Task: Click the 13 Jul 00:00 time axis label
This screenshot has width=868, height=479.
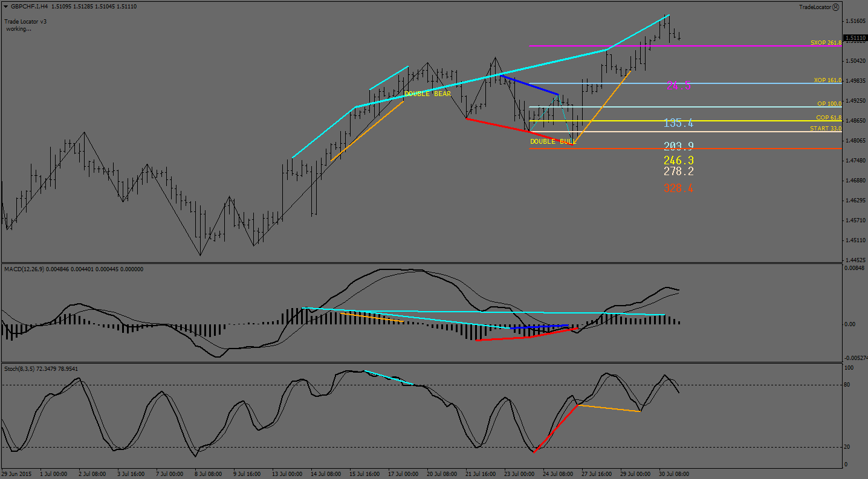Action: click(x=287, y=474)
